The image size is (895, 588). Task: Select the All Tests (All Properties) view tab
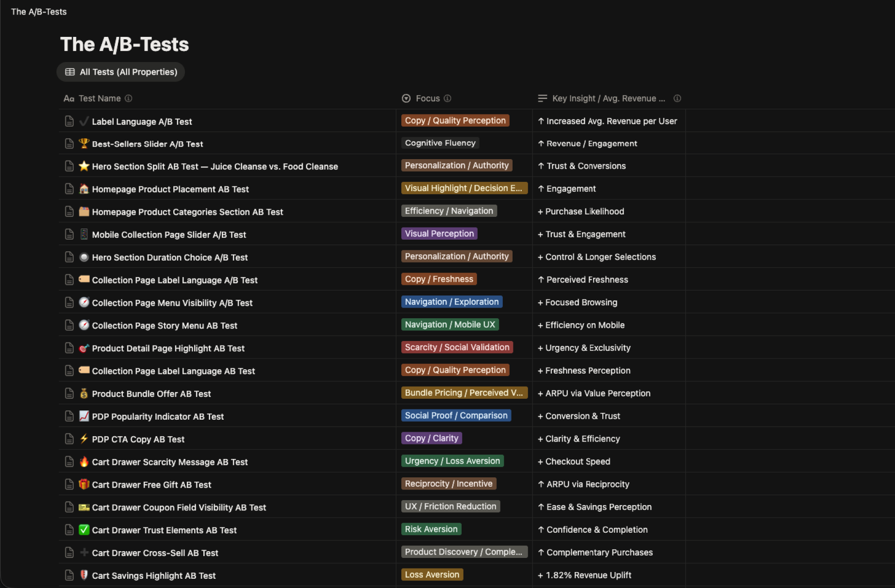[x=121, y=72]
